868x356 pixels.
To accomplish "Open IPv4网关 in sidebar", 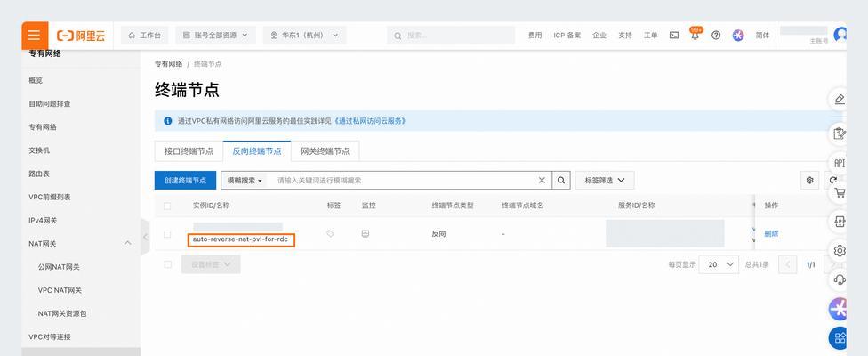I will tap(44, 220).
